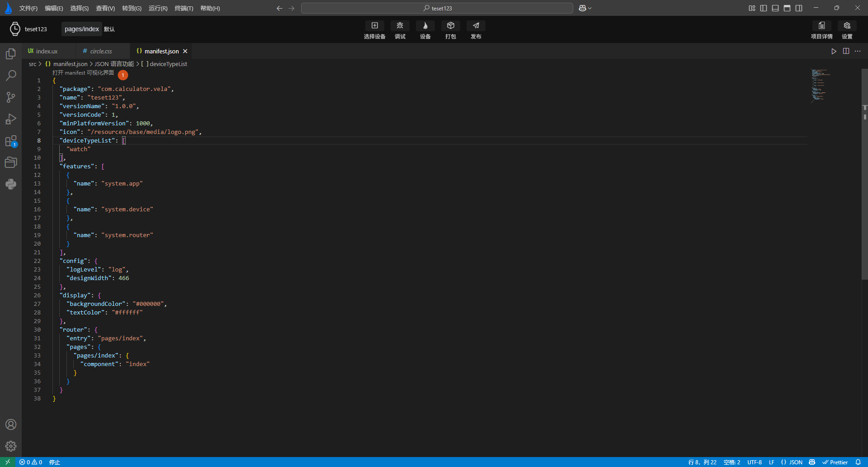
Task: Open Run and Debug view
Action: pos(11,119)
